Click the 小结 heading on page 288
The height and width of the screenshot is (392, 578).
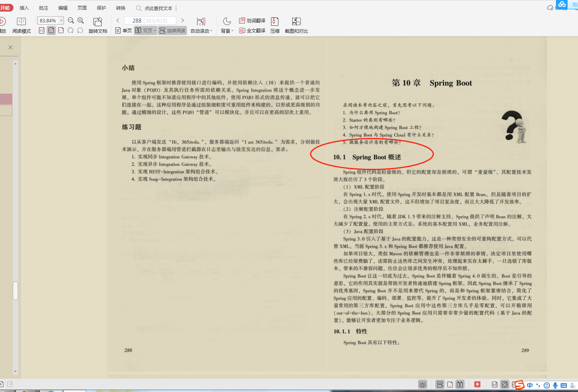pos(128,68)
